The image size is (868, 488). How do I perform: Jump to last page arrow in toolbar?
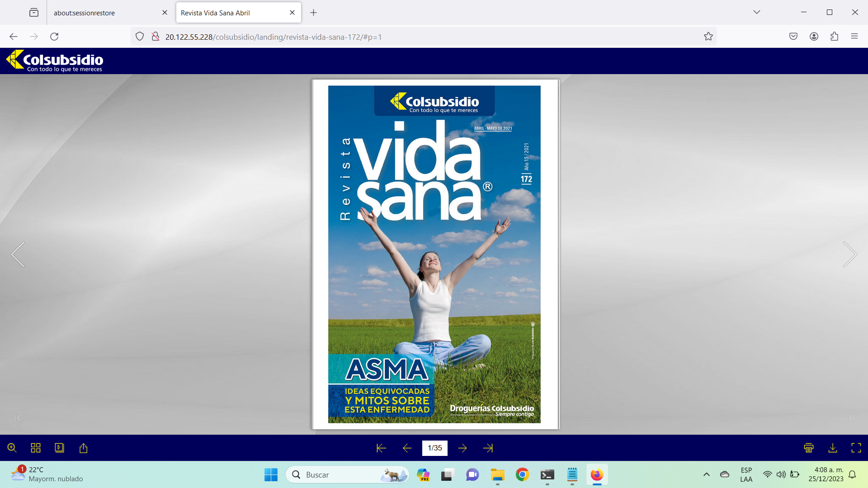tap(488, 448)
